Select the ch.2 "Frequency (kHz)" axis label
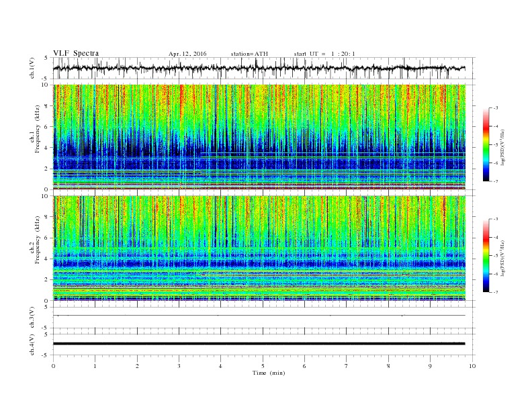The height and width of the screenshot is (411, 532). pyautogui.click(x=36, y=240)
